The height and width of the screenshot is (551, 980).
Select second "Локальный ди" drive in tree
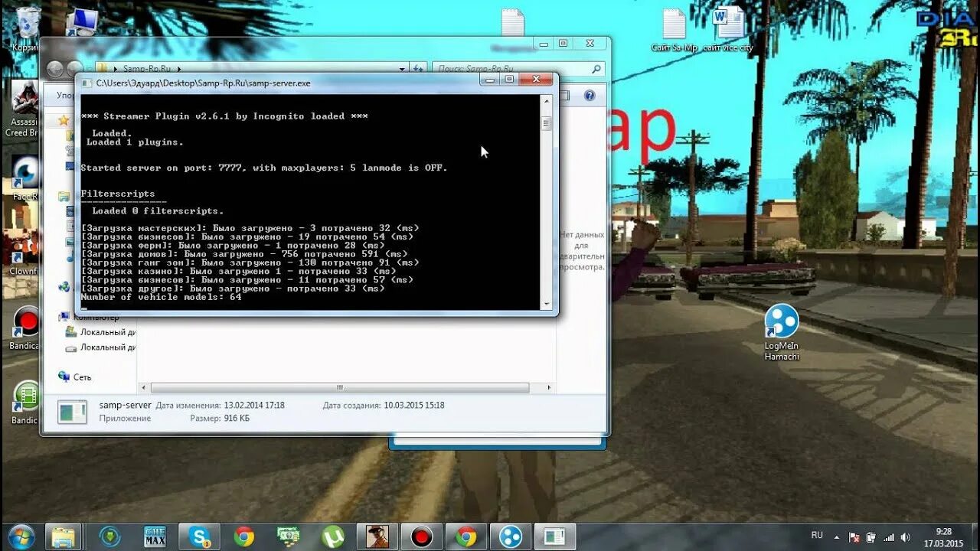click(100, 347)
